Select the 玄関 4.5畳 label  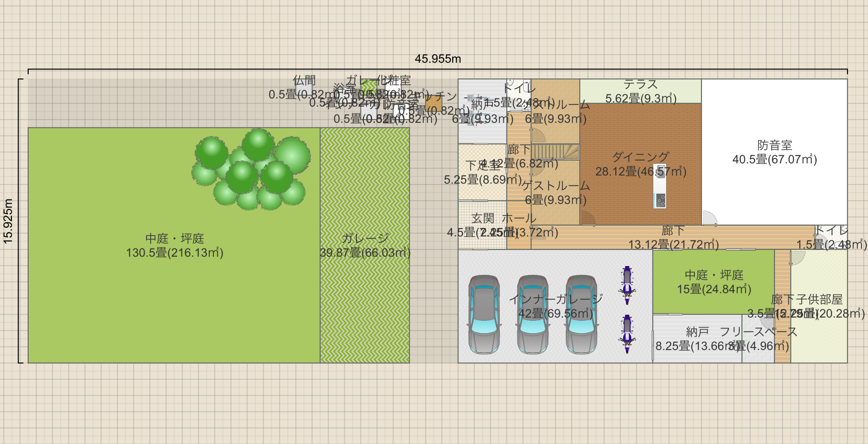click(483, 225)
